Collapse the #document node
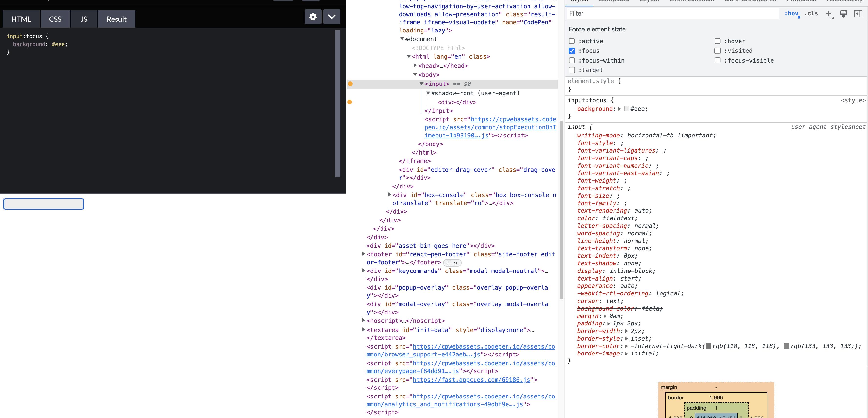This screenshot has width=868, height=418. [402, 39]
